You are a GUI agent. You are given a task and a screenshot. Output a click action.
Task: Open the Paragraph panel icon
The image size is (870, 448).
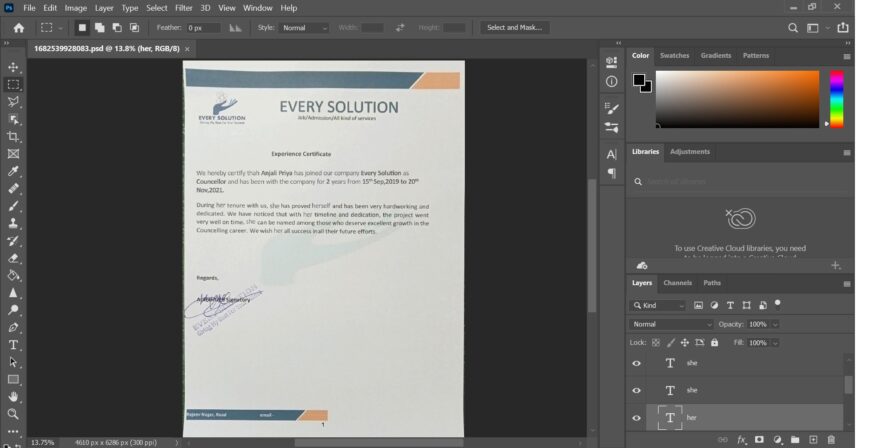click(611, 173)
